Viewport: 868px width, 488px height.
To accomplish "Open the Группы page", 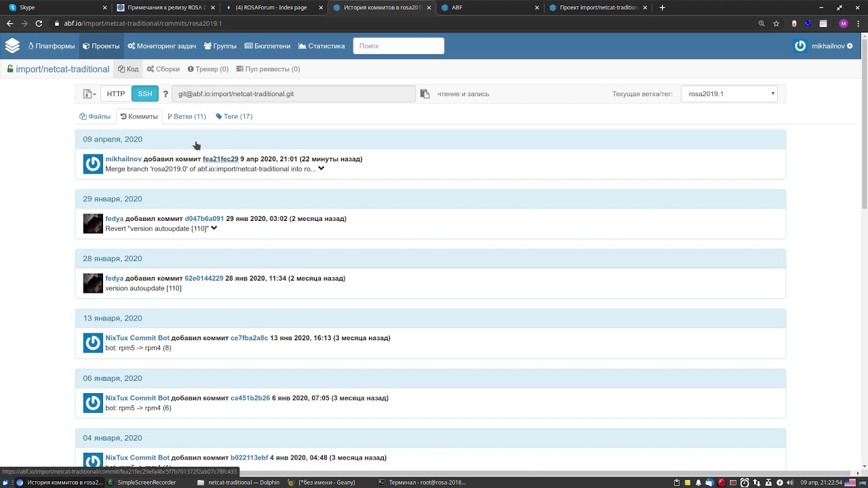I will (x=220, y=46).
